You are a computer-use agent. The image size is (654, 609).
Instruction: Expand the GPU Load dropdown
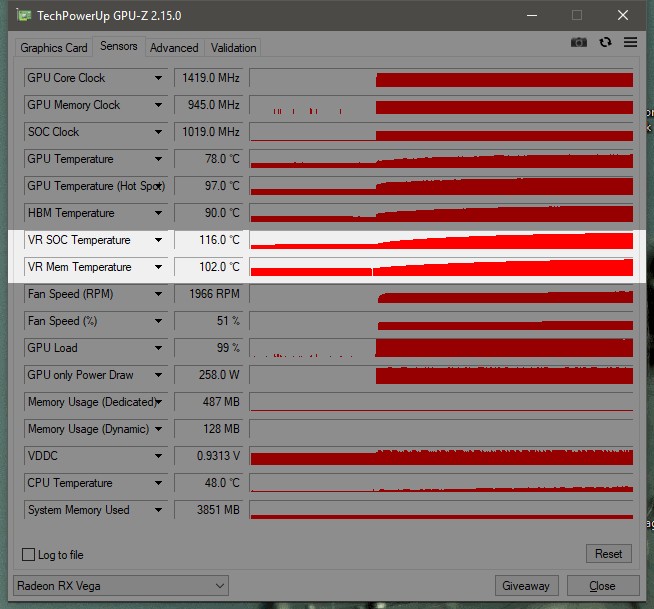(158, 348)
